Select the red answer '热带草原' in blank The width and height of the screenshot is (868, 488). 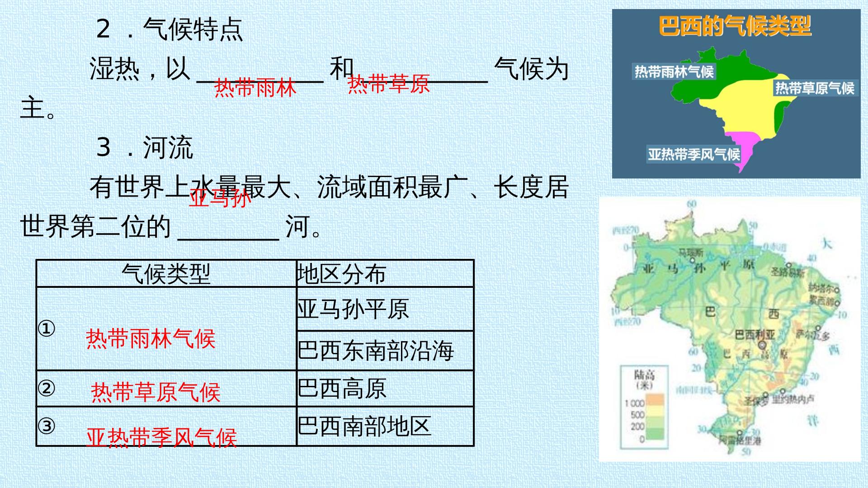pyautogui.click(x=388, y=84)
